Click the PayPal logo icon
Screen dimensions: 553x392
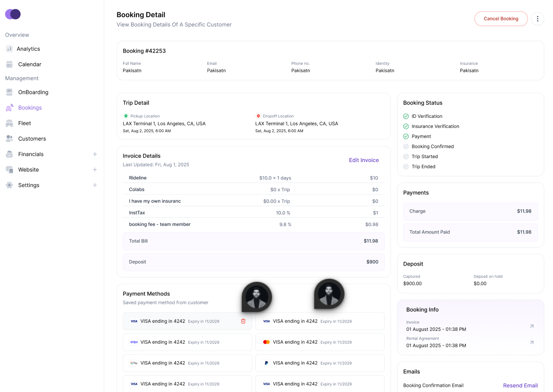pos(266,363)
